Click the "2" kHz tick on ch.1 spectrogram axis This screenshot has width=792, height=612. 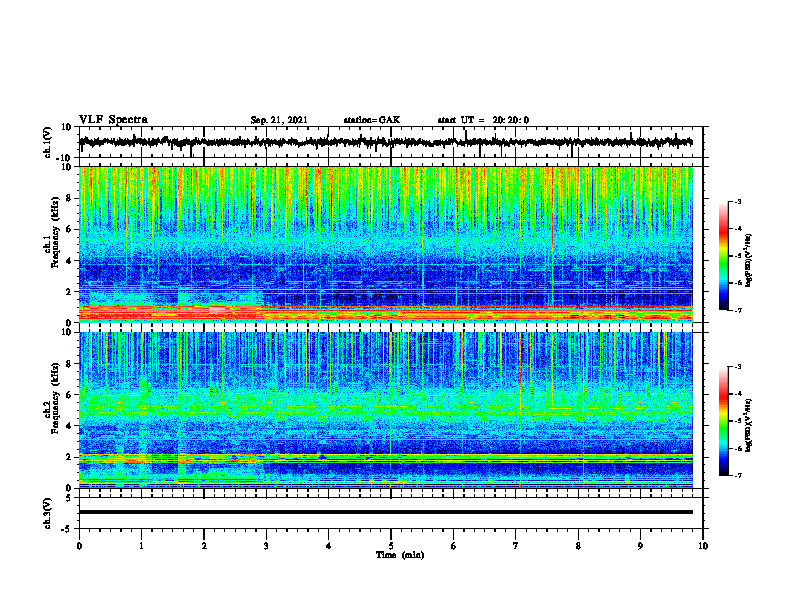69,291
